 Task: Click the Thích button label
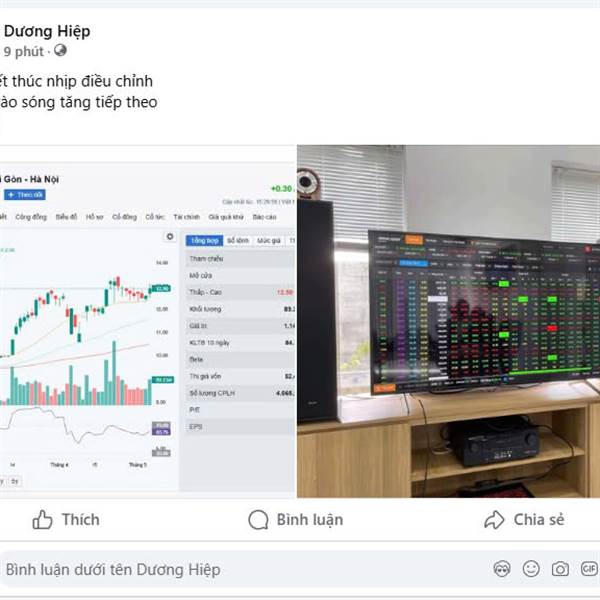(x=81, y=520)
